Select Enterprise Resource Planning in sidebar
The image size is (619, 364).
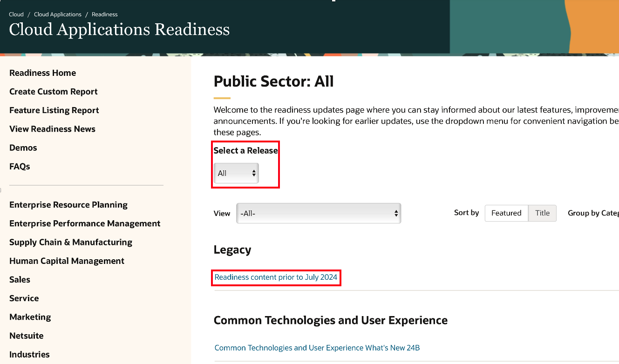68,205
